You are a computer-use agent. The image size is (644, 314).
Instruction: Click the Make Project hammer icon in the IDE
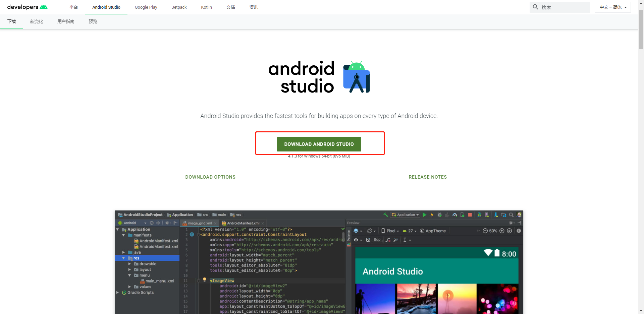(386, 215)
